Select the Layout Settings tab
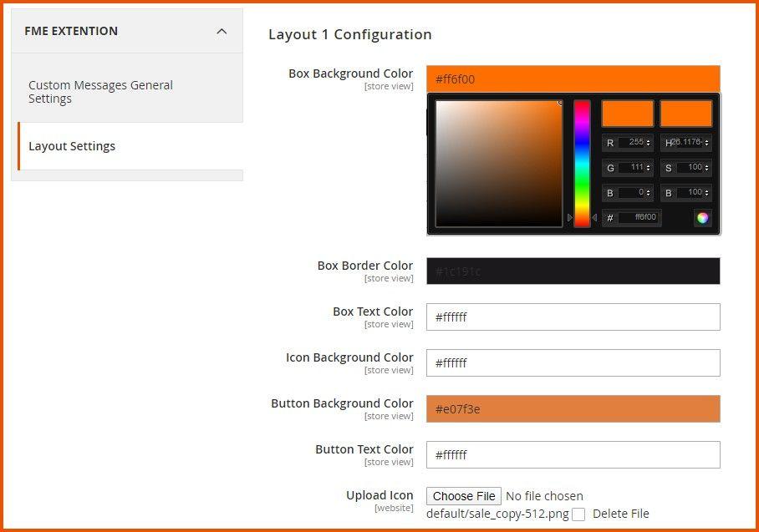 [x=72, y=146]
